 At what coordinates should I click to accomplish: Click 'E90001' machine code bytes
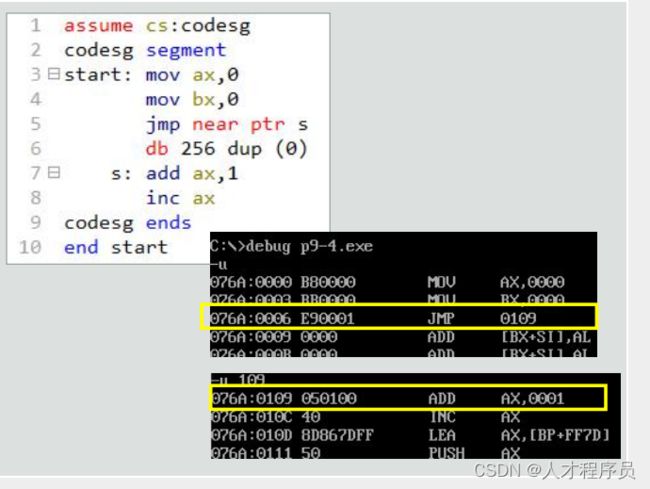tap(327, 318)
